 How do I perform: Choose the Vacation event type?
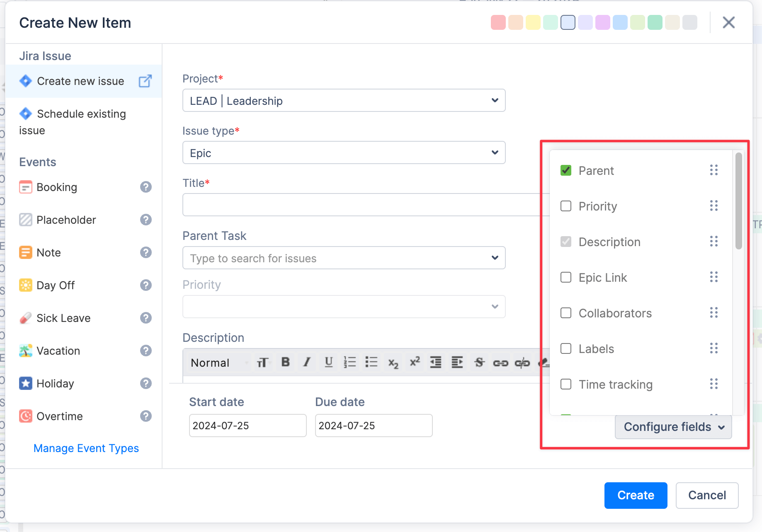pos(58,351)
